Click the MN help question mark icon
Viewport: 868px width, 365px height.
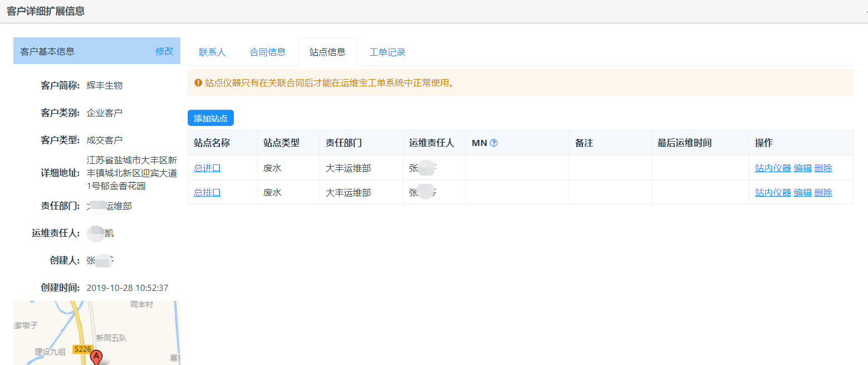coord(494,143)
